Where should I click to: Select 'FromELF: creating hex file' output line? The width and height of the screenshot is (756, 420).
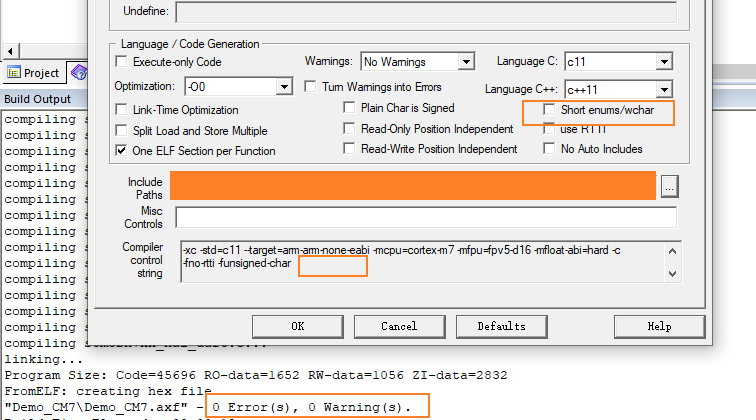(x=108, y=391)
